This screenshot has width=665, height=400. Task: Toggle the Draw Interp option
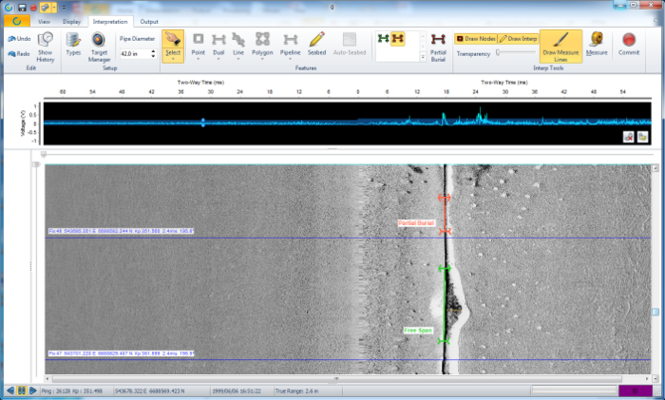tap(517, 37)
